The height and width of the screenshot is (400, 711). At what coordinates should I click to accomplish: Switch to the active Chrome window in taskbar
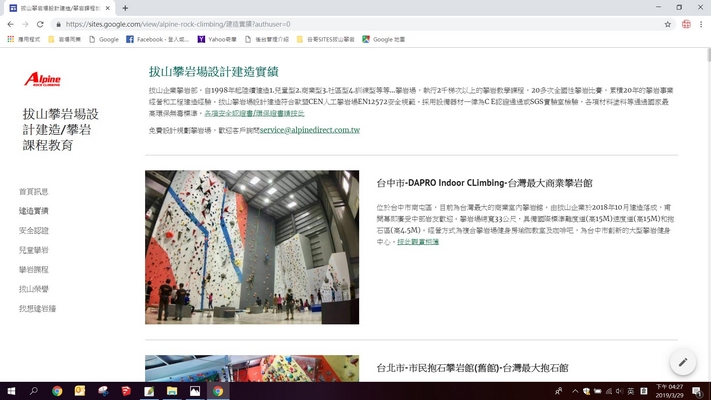218,391
